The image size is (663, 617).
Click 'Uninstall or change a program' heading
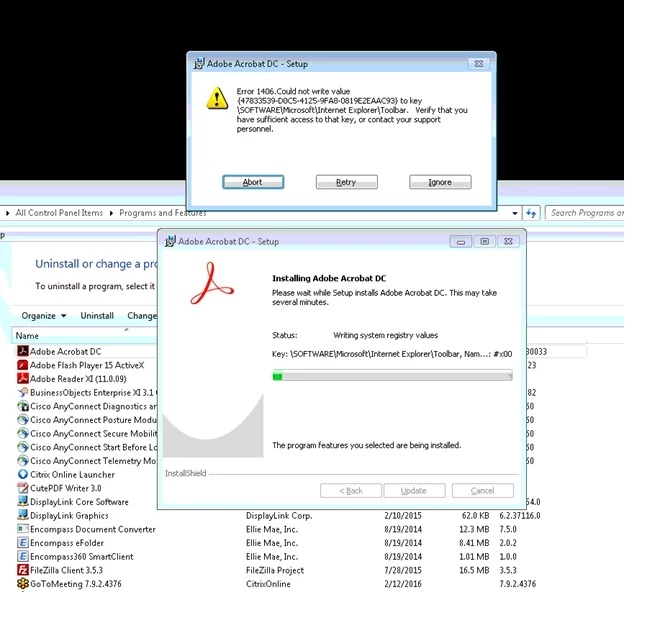96,264
